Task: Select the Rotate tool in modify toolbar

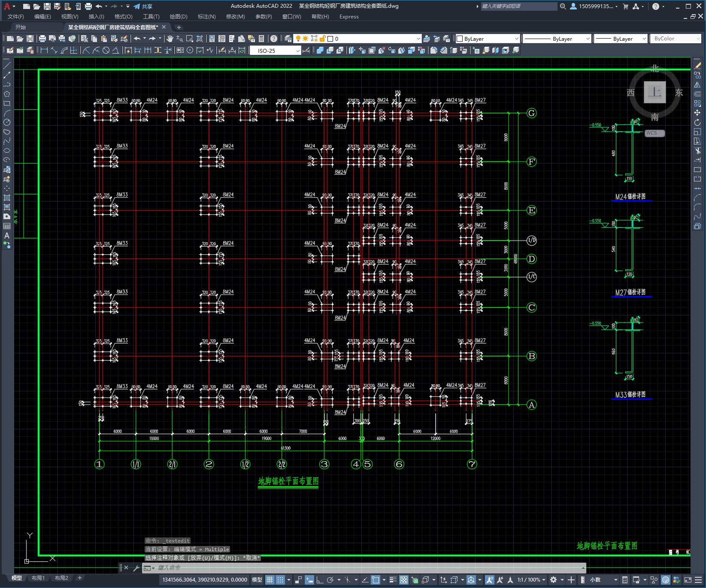Action: click(697, 122)
